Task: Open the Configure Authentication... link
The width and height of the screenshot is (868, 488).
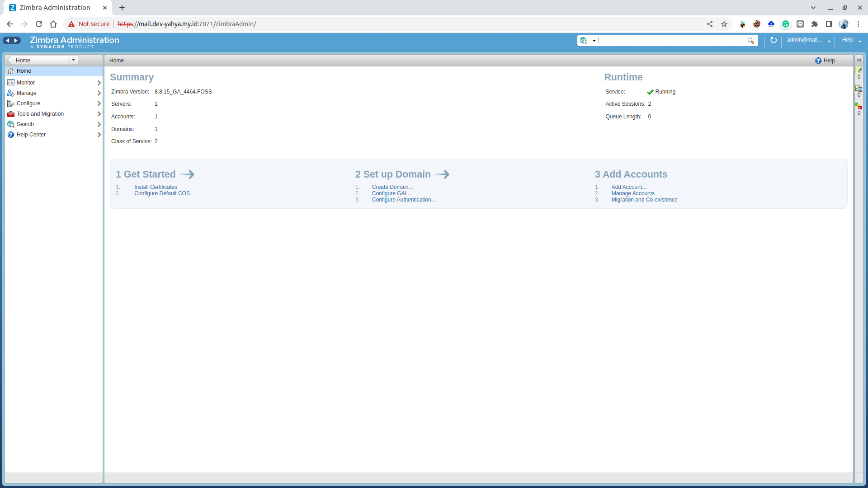Action: [404, 200]
